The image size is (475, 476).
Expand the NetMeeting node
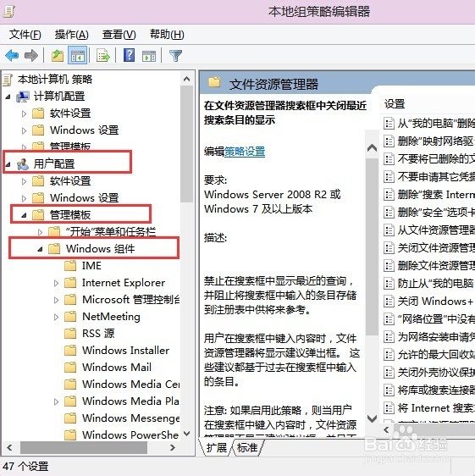[x=56, y=317]
